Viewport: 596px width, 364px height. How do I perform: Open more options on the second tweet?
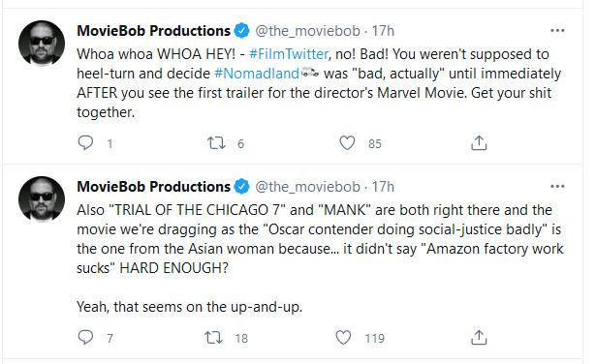(x=557, y=187)
